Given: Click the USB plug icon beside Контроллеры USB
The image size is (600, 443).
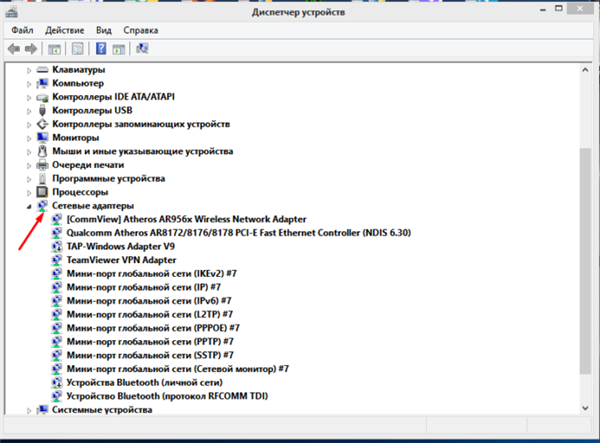Looking at the screenshot, I should tap(42, 111).
